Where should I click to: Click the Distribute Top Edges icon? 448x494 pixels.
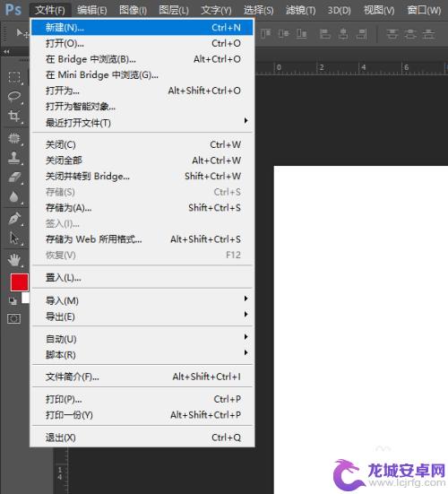(x=392, y=34)
